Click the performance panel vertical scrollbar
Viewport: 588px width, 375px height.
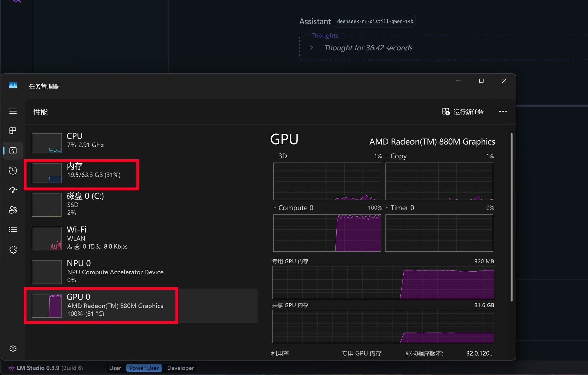pos(512,217)
